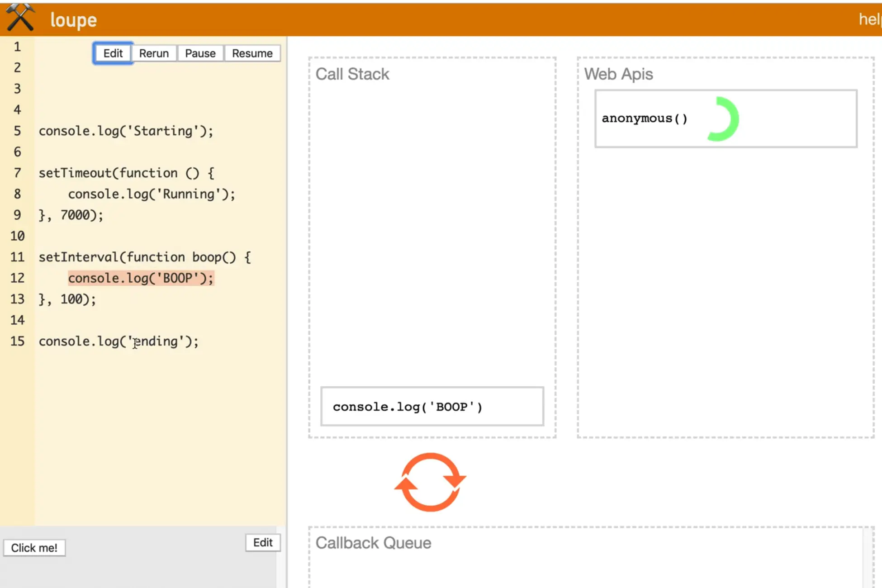The image size is (882, 588).
Task: Select the anonymous() Web API entry
Action: tap(644, 119)
